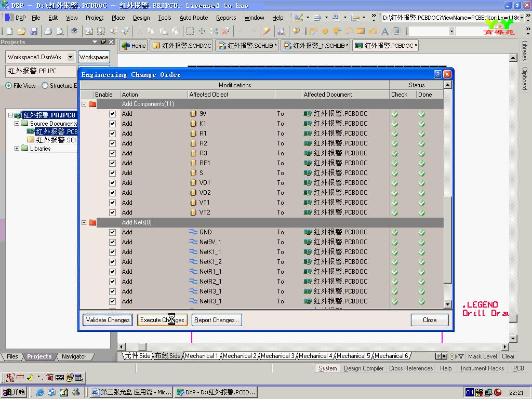Screen dimensions: 532x399
Task: Switch to the Home document tab
Action: point(134,46)
